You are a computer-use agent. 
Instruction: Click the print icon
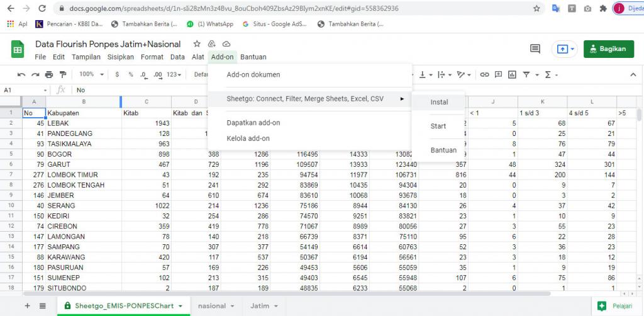[49, 74]
